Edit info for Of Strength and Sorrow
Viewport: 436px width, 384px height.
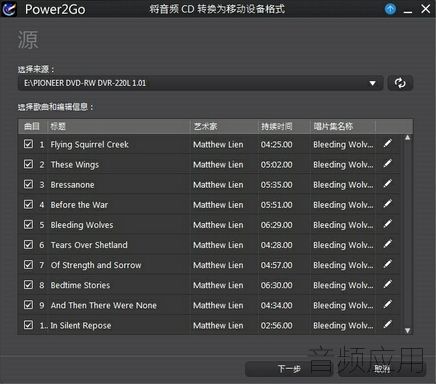[387, 264]
